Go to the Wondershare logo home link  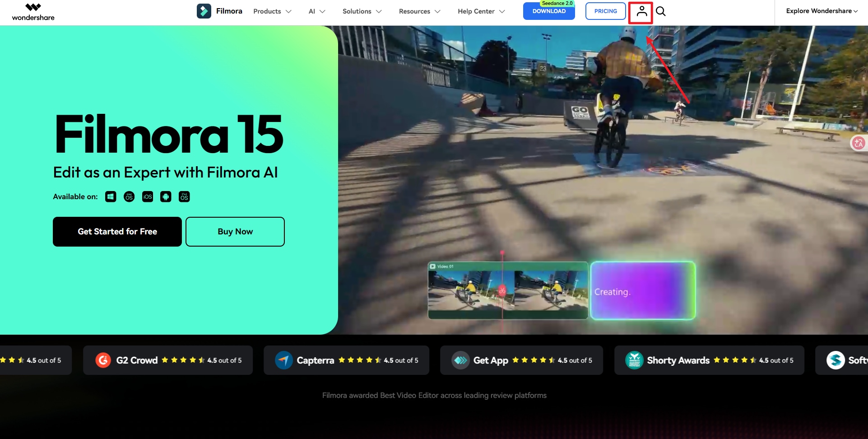pyautogui.click(x=33, y=12)
